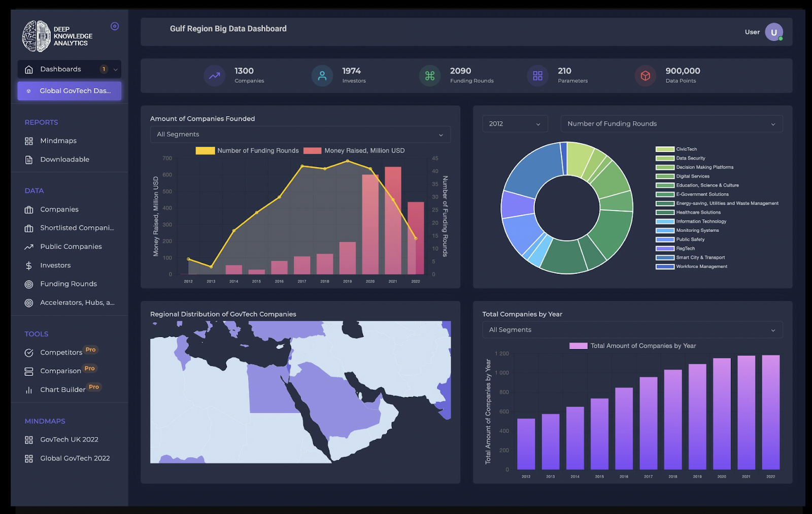Click the Total Amount of Companies color swatch
Viewport: 812px width, 514px height.
click(578, 346)
